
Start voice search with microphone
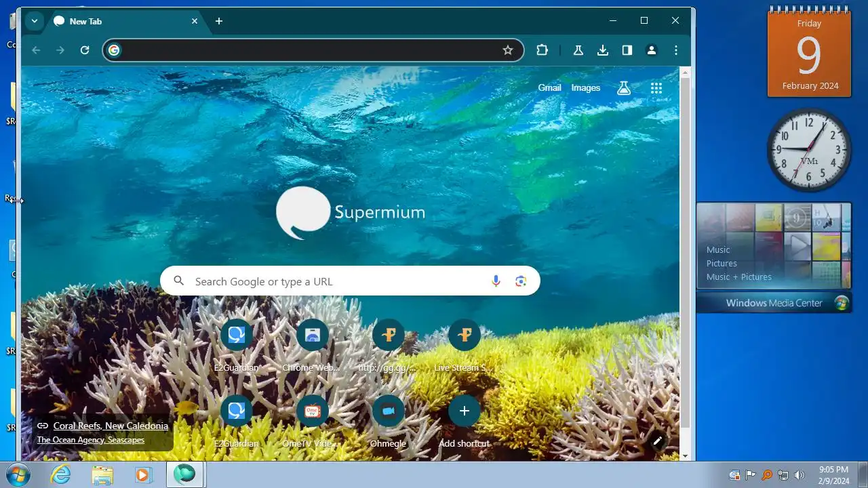(x=496, y=281)
